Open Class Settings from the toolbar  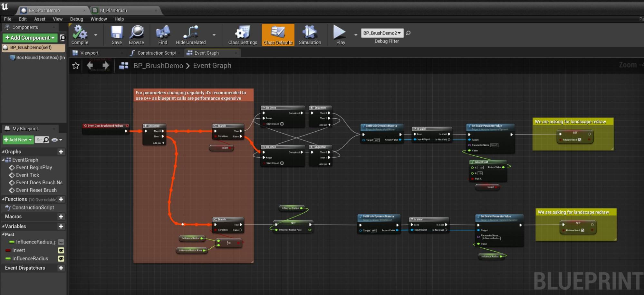pos(242,32)
